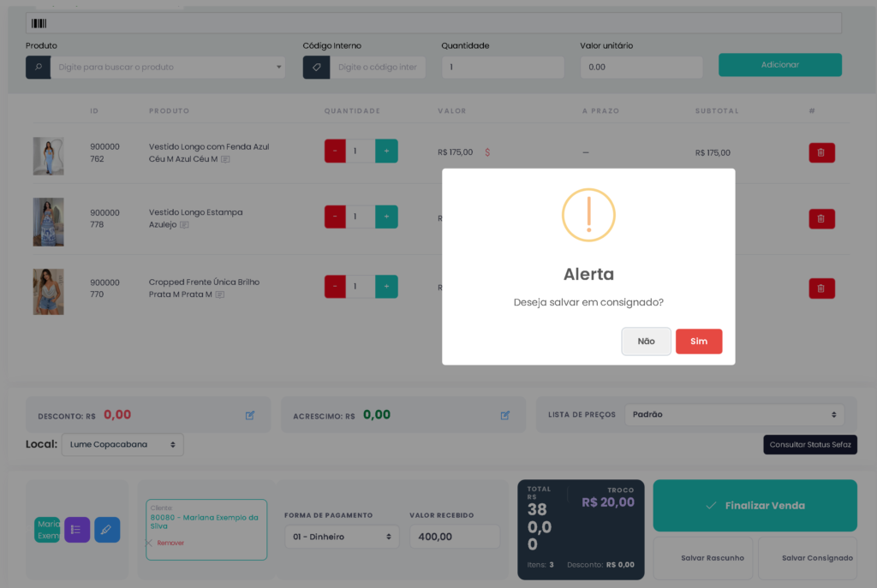Click the blue pencil edit button
877x588 pixels.
tap(107, 530)
